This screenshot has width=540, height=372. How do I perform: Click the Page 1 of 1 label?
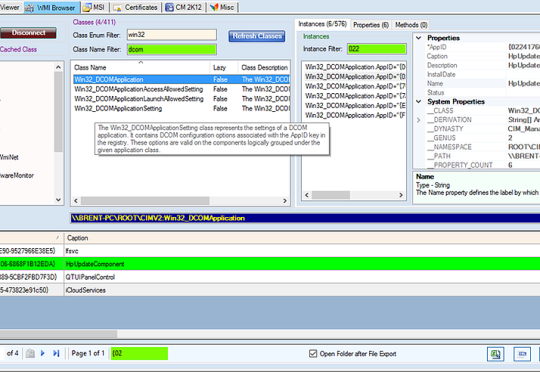click(x=88, y=353)
